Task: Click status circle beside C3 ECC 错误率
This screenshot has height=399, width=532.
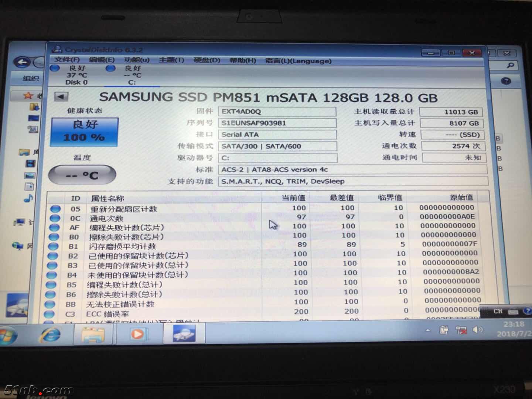Action: pos(49,314)
